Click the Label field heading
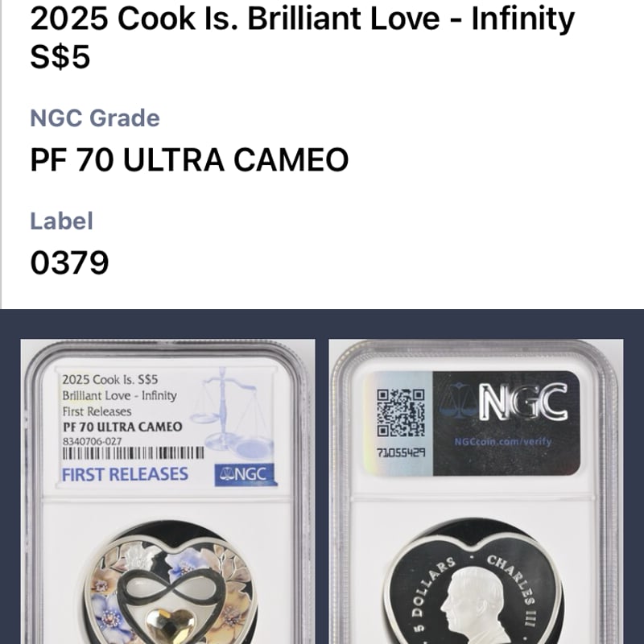This screenshot has height=644, width=644. click(x=62, y=221)
